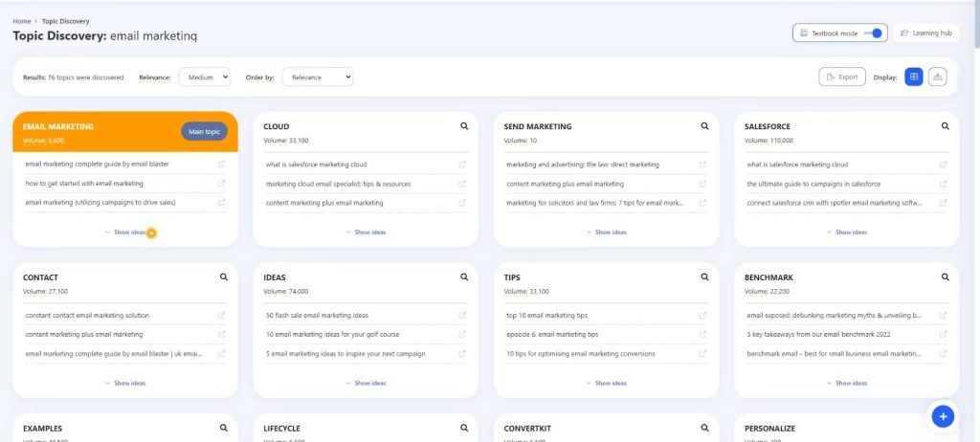The image size is (980, 442).
Task: Expand Show ideas on IDEAS card
Action: click(x=367, y=383)
